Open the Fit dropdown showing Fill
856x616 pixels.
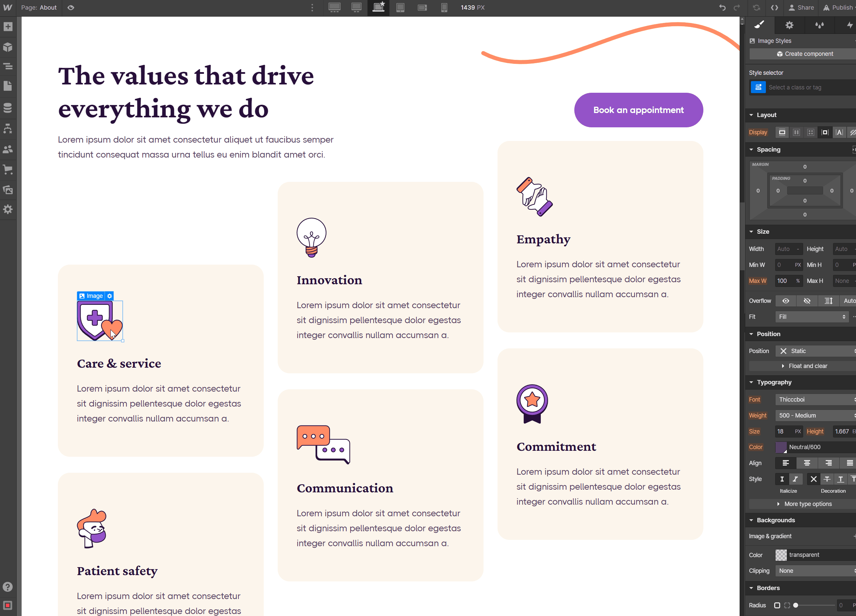(812, 317)
